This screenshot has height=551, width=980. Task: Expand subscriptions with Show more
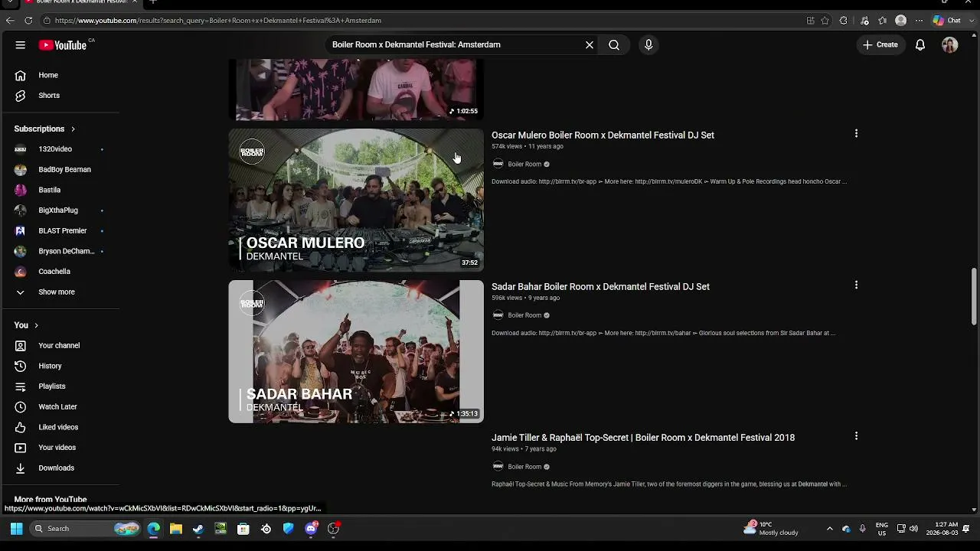60,292
